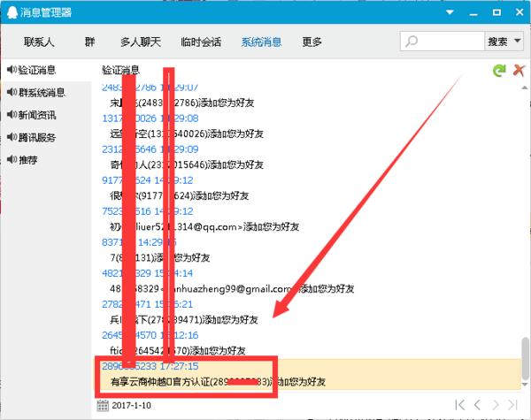Image resolution: width=531 pixels, height=420 pixels.
Task: Click the red delete X icon
Action: click(x=519, y=71)
